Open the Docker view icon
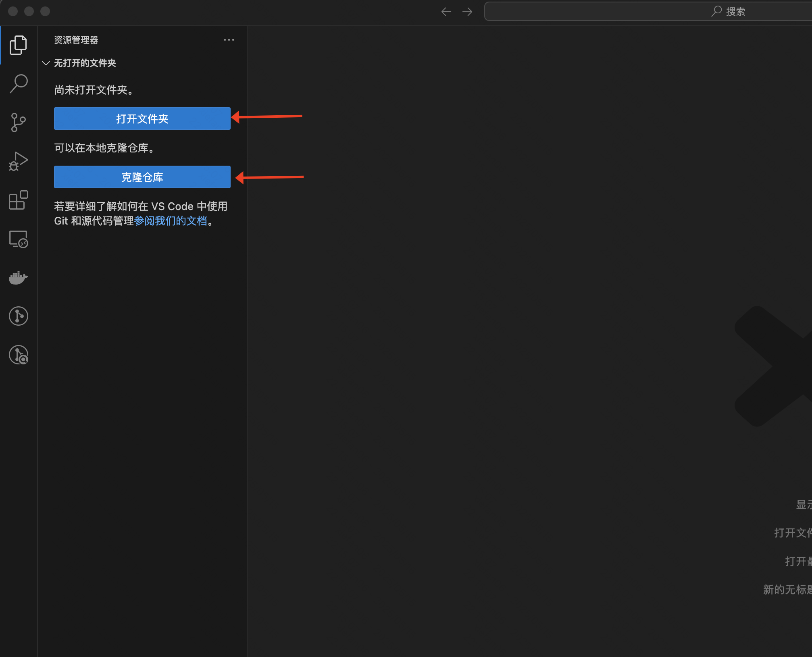 point(18,278)
